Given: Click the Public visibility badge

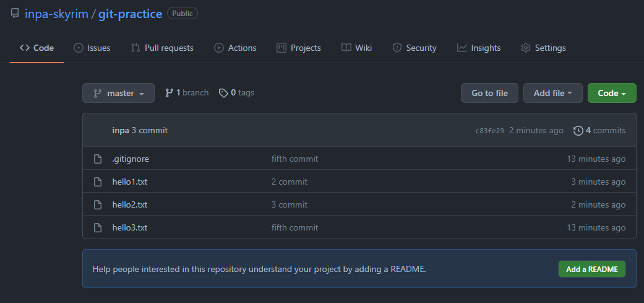Looking at the screenshot, I should tap(182, 14).
